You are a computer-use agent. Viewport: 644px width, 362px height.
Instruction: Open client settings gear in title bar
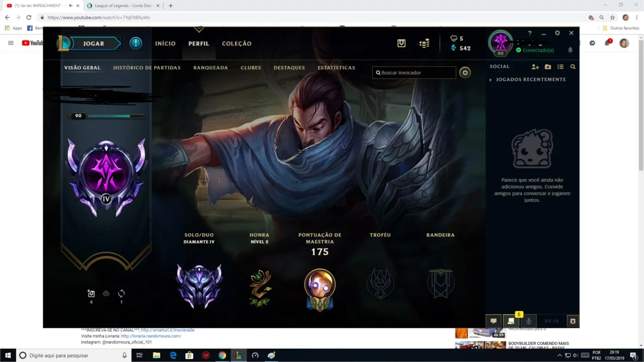point(558,33)
